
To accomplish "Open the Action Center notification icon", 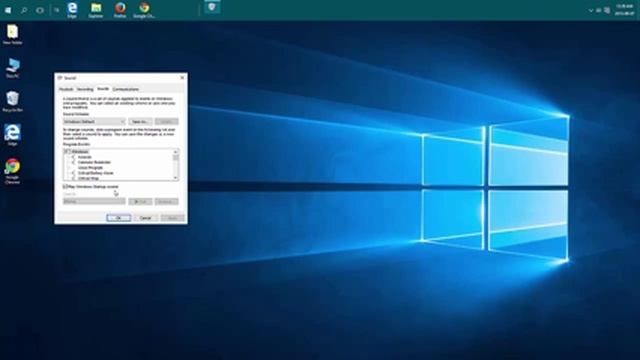I will (607, 11).
